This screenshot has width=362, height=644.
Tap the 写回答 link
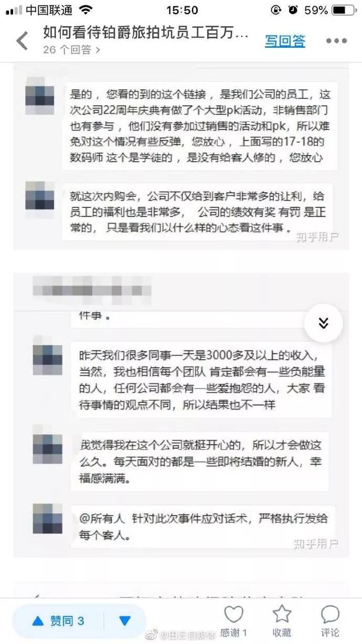pos(285,40)
